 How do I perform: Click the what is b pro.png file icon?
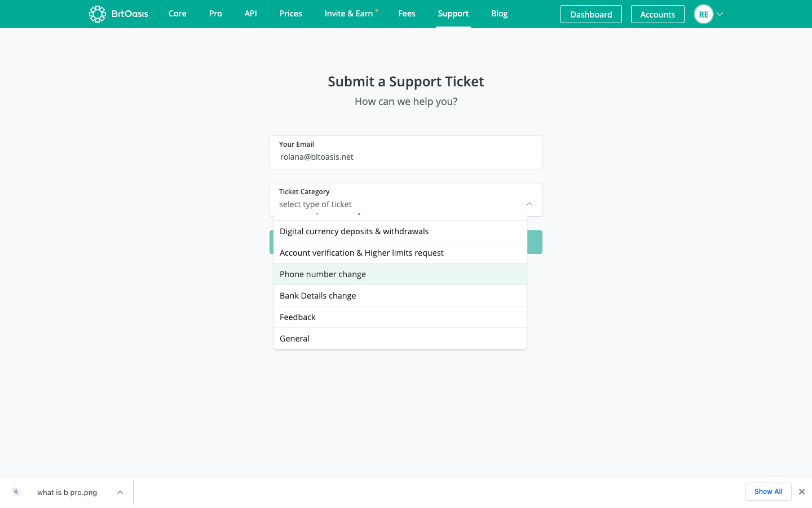16,492
